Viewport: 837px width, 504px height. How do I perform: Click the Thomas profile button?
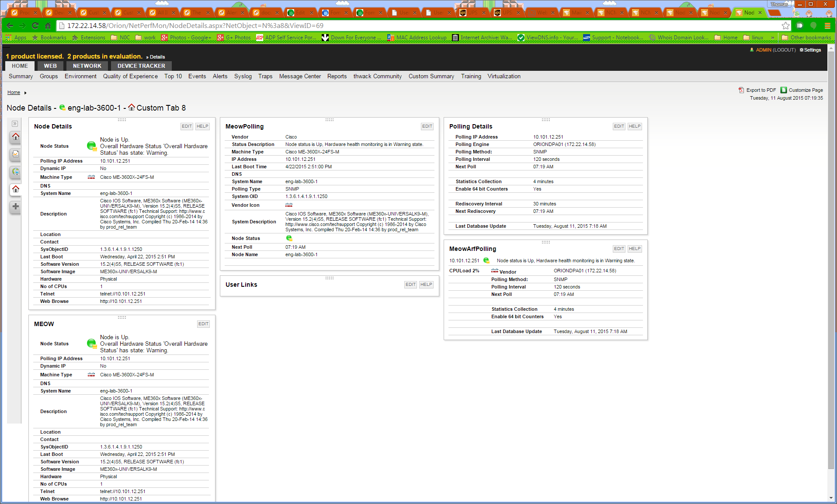pos(779,4)
